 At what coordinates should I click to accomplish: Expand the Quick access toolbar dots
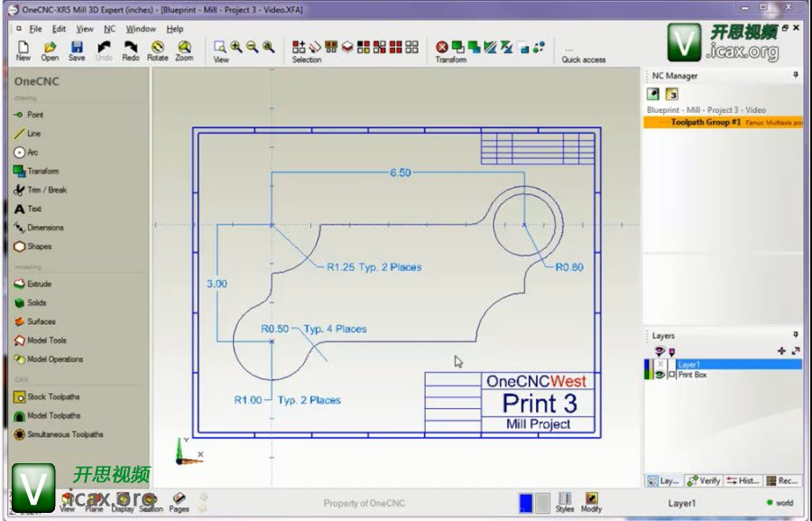569,50
